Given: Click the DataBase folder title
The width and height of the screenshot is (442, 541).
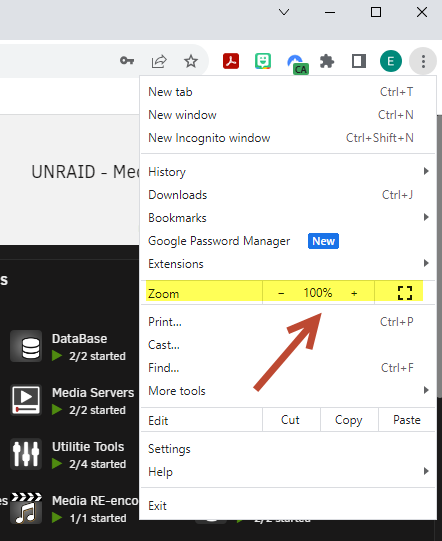Looking at the screenshot, I should pyautogui.click(x=79, y=338).
